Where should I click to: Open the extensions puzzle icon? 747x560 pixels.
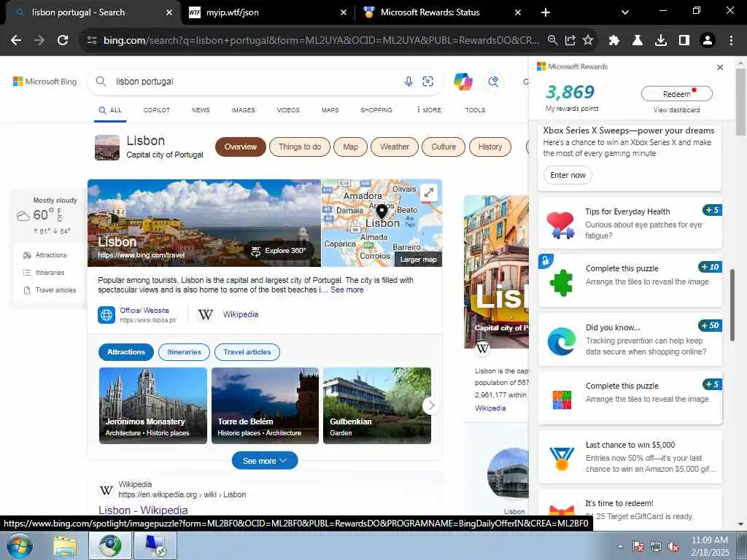coord(614,41)
